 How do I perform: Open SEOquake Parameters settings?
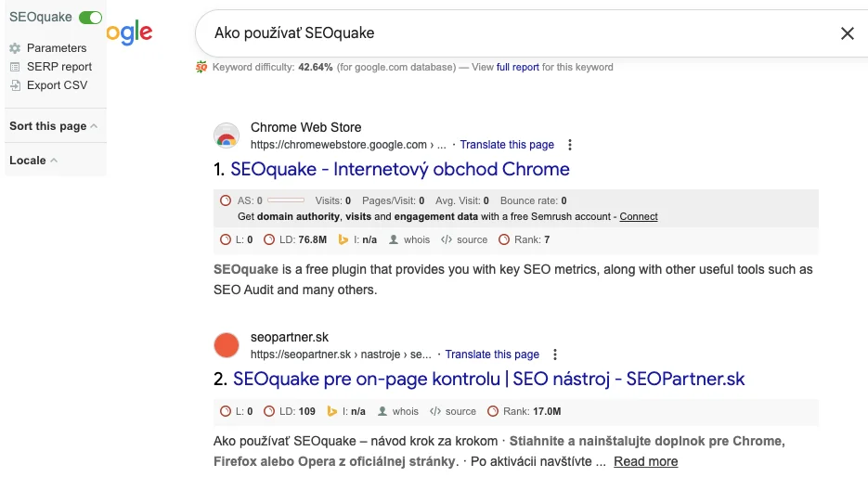[x=56, y=48]
